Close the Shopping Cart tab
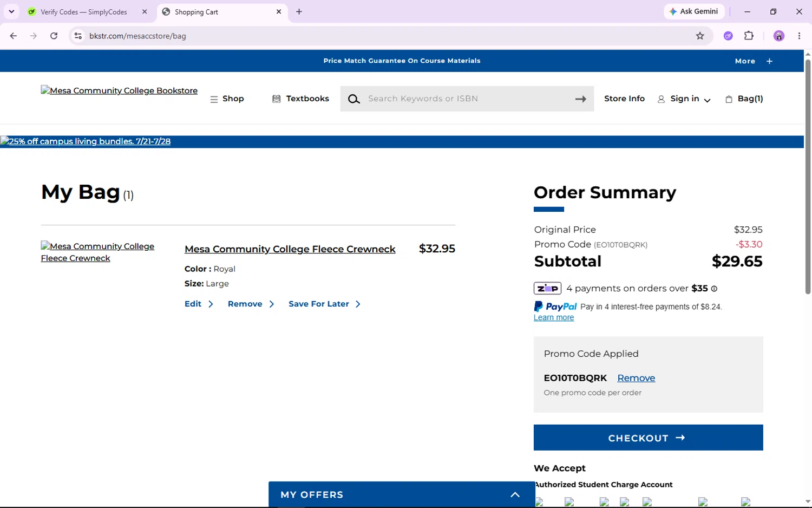 279,11
